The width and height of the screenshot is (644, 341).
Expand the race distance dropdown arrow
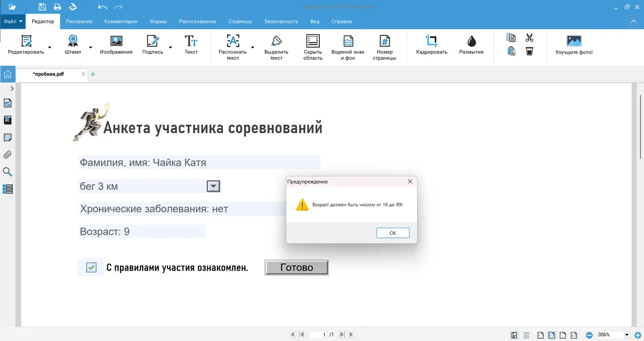pos(213,186)
